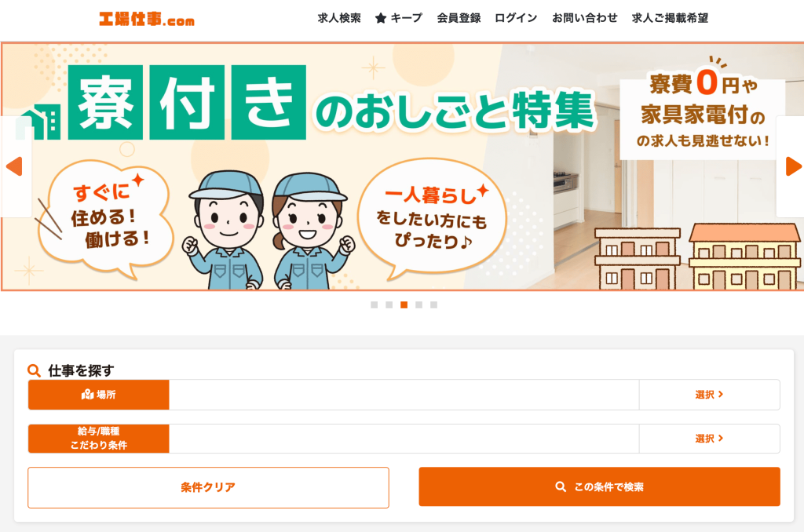Select the fourth carousel indicator dot

419,305
